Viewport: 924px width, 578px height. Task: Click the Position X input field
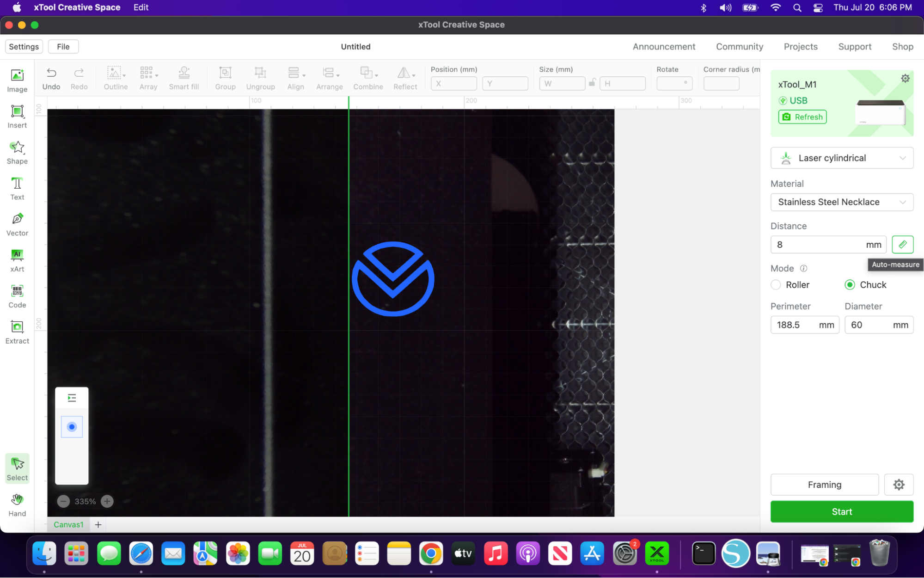(x=453, y=84)
